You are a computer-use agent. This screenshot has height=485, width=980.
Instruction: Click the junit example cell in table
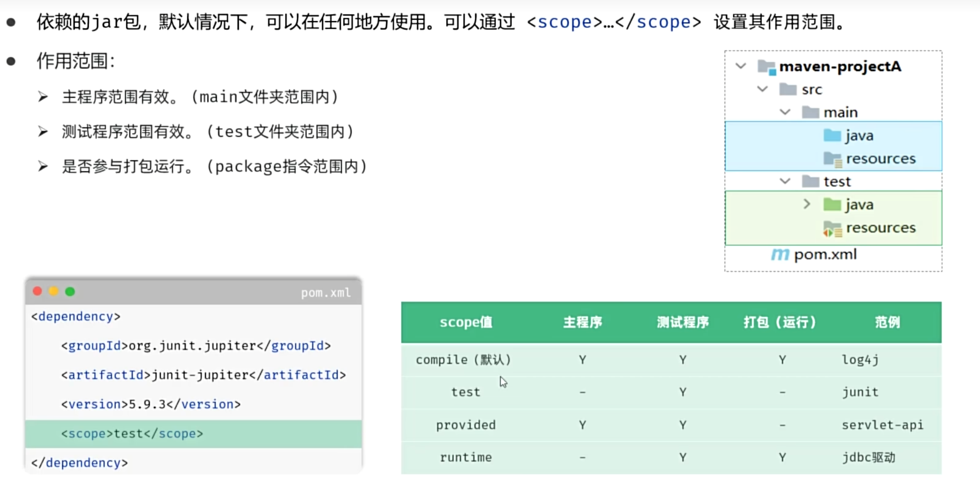[x=860, y=392]
